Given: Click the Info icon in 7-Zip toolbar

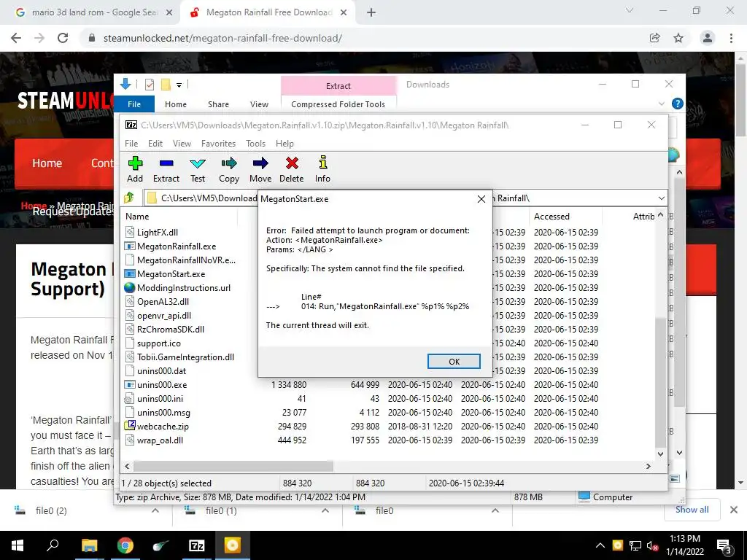Looking at the screenshot, I should pyautogui.click(x=322, y=163).
